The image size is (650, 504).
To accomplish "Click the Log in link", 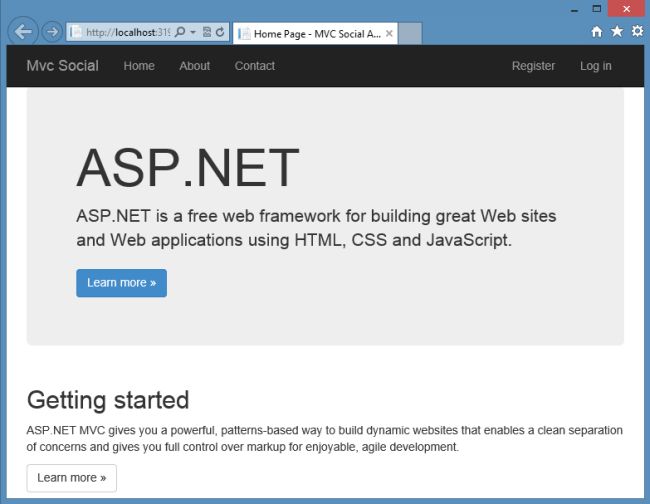I will click(595, 66).
